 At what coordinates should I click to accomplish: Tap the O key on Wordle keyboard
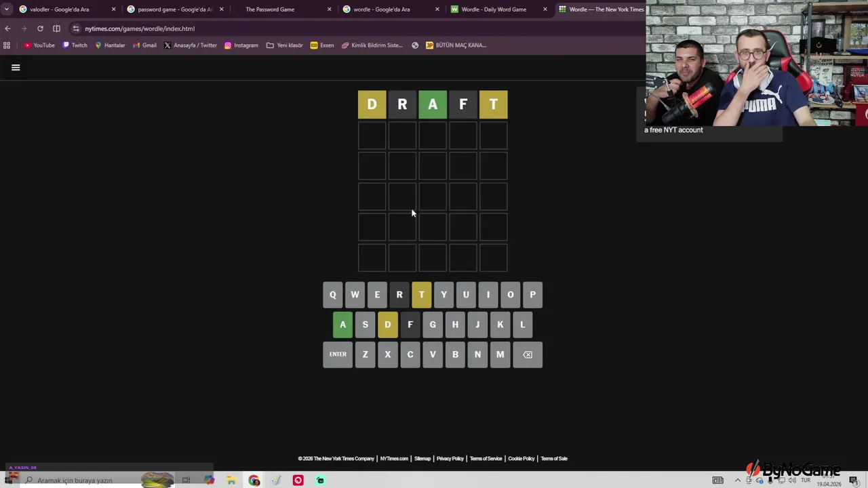pos(511,295)
